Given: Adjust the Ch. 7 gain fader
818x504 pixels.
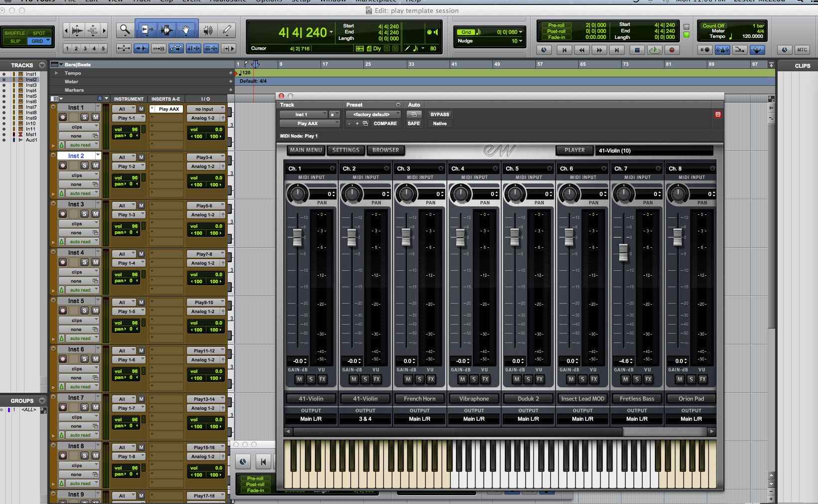Looking at the screenshot, I should coord(623,253).
